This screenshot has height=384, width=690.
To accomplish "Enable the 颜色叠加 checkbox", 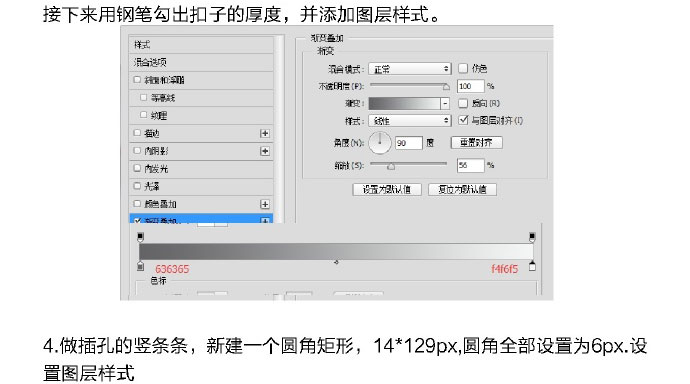I will (137, 203).
